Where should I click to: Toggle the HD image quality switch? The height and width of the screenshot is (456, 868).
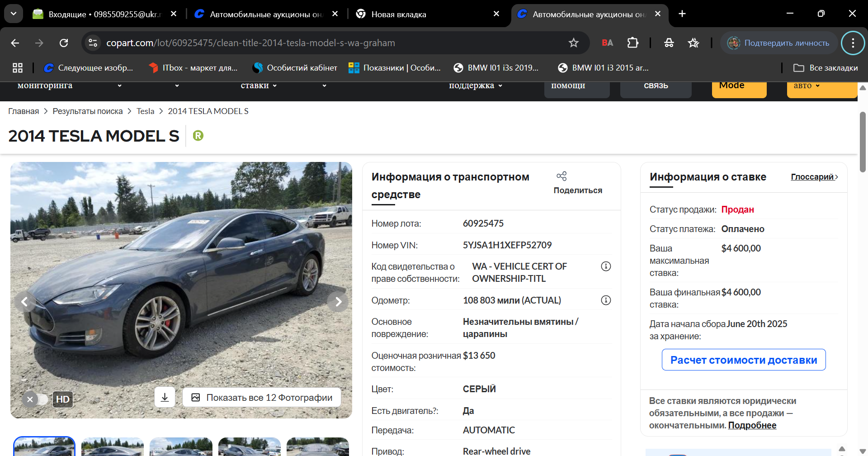(36, 399)
